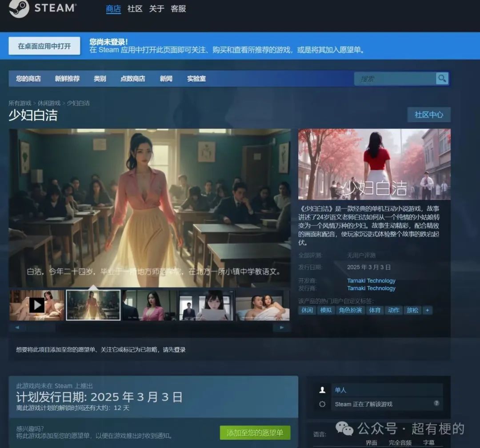Image resolution: width=480 pixels, height=448 pixels.
Task: Select the 动作 tag
Action: (394, 310)
